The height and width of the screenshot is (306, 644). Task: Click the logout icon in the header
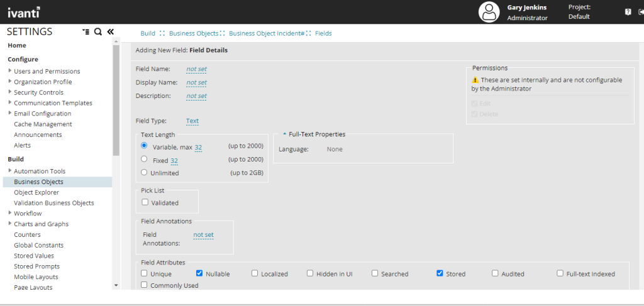[x=641, y=13]
